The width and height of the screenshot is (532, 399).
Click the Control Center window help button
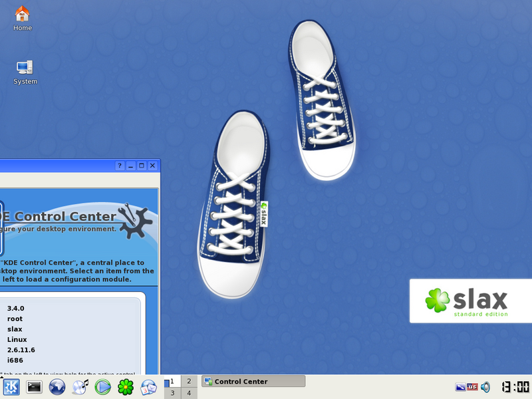pyautogui.click(x=120, y=166)
